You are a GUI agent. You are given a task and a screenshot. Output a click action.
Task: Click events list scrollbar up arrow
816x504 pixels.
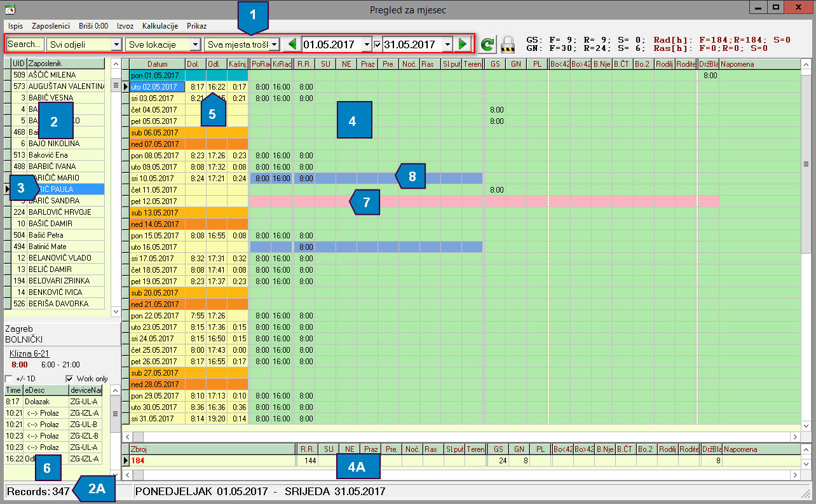click(115, 390)
